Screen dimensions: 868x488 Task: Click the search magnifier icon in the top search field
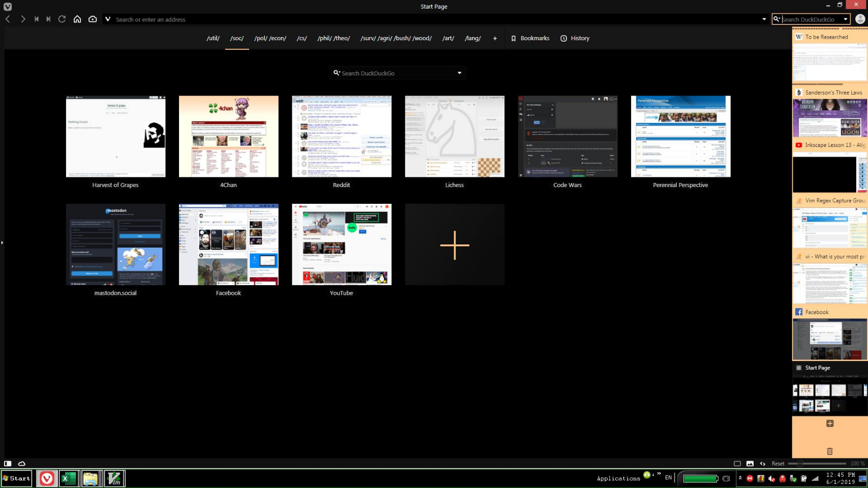[x=777, y=19]
